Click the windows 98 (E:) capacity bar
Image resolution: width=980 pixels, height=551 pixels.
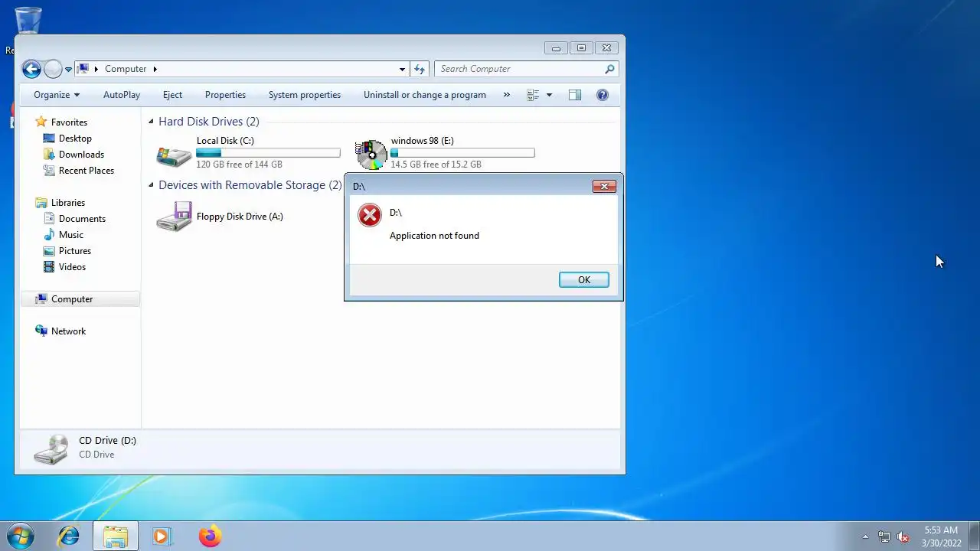462,153
